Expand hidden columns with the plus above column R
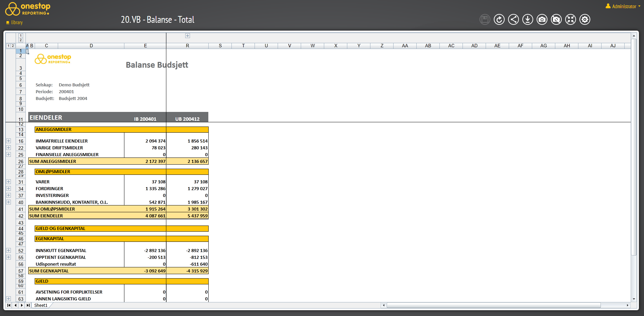This screenshot has width=644, height=316. (187, 36)
